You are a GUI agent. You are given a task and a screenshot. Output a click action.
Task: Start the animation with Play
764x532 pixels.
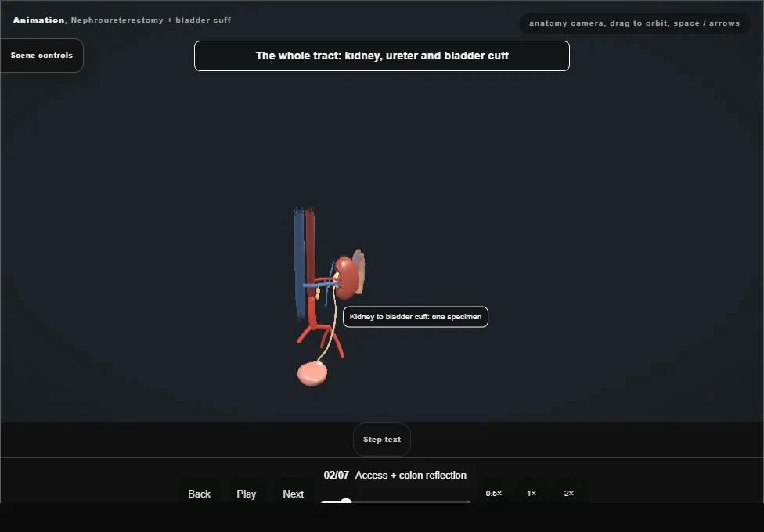247,494
